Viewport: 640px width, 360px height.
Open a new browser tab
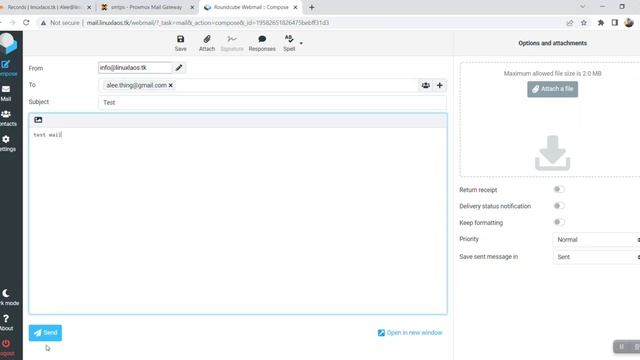click(311, 7)
